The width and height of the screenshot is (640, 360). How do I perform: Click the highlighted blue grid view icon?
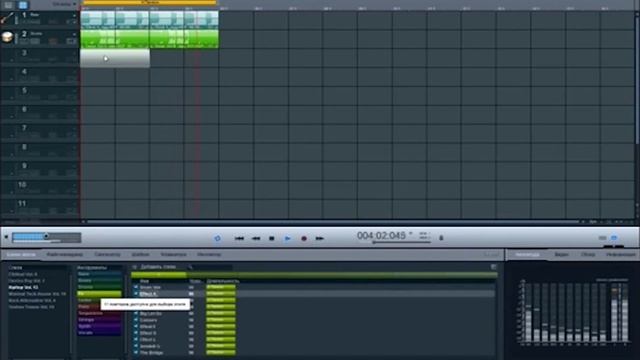[23, 5]
